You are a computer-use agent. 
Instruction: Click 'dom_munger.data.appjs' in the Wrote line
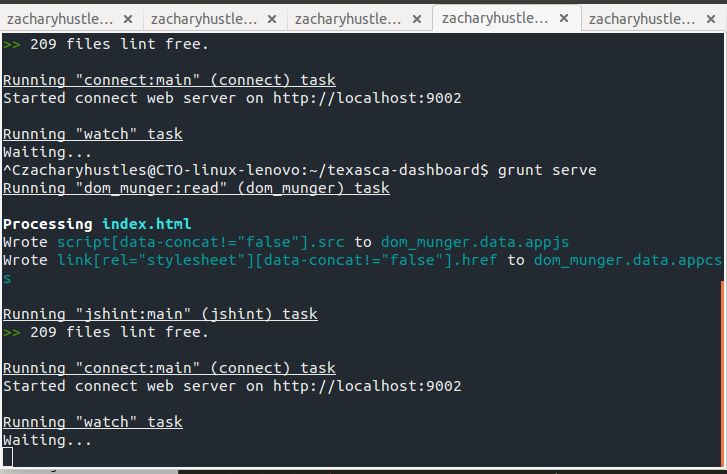475,242
